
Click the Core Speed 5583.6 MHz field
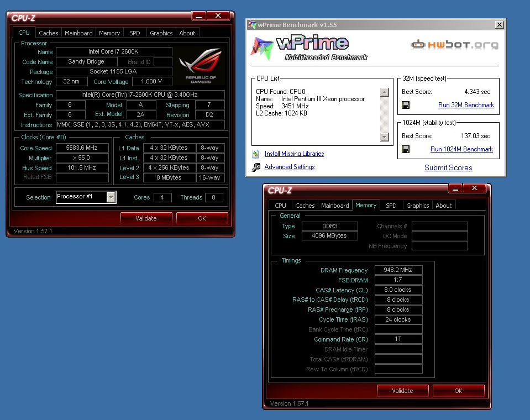(x=82, y=148)
